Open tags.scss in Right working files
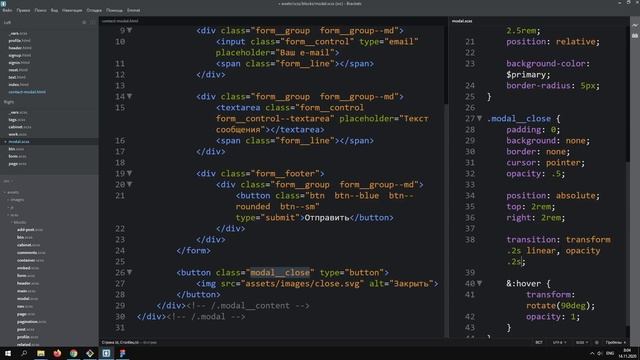The height and width of the screenshot is (360, 640). pyautogui.click(x=17, y=120)
